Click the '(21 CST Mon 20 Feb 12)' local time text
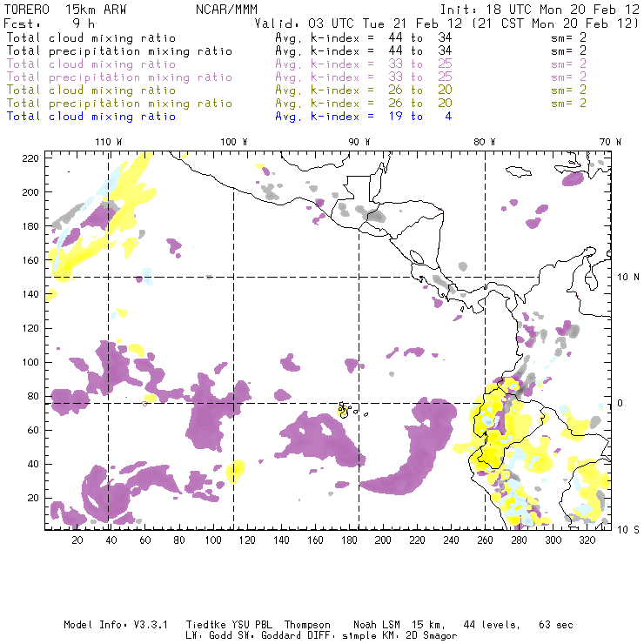 (555, 23)
